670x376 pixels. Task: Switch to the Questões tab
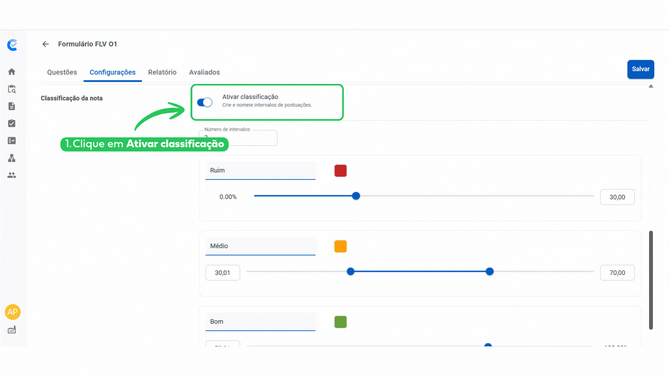pyautogui.click(x=62, y=72)
